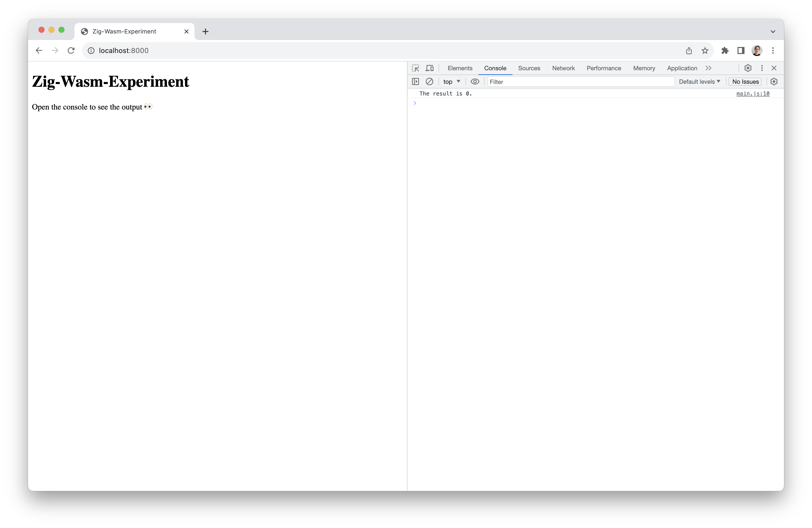Viewport: 812px width, 528px height.
Task: Switch to the Application tab
Action: coord(682,68)
